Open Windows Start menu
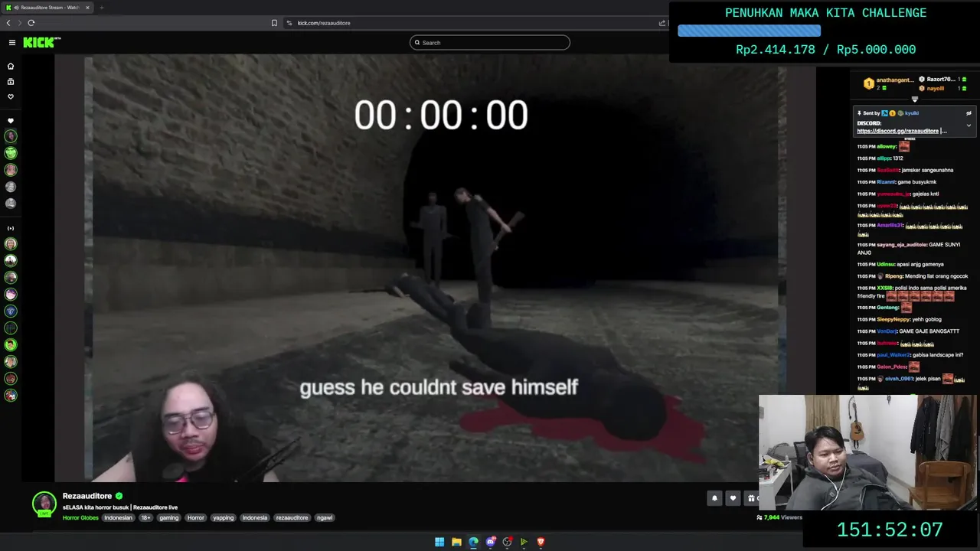Screen dimensions: 980x551 439,542
